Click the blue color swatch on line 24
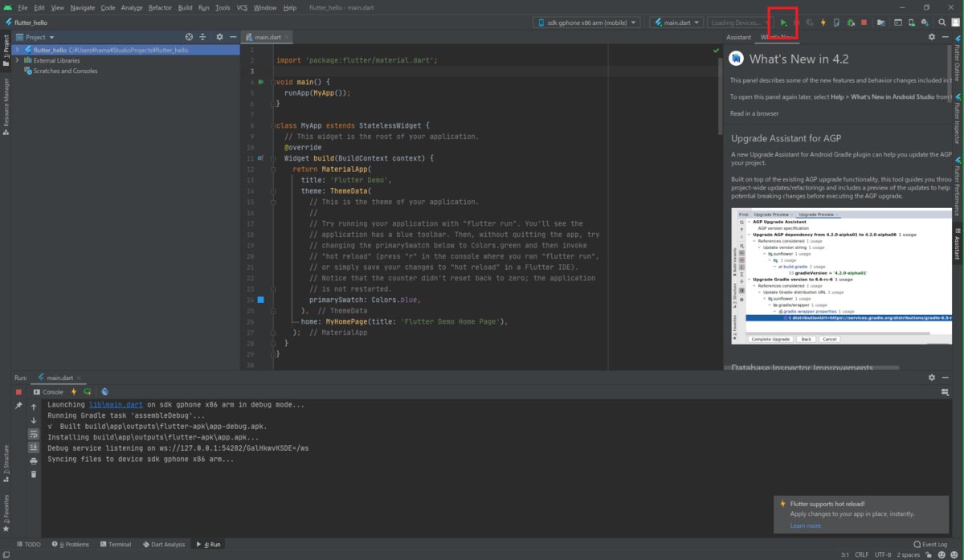The width and height of the screenshot is (964, 560). point(260,300)
